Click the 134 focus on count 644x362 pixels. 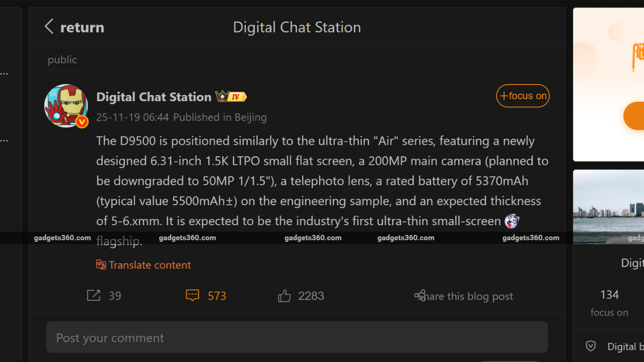(609, 294)
